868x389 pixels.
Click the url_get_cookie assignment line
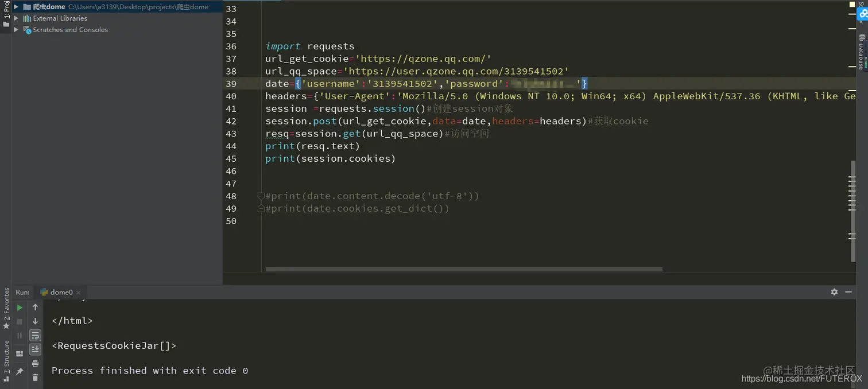pyautogui.click(x=378, y=59)
